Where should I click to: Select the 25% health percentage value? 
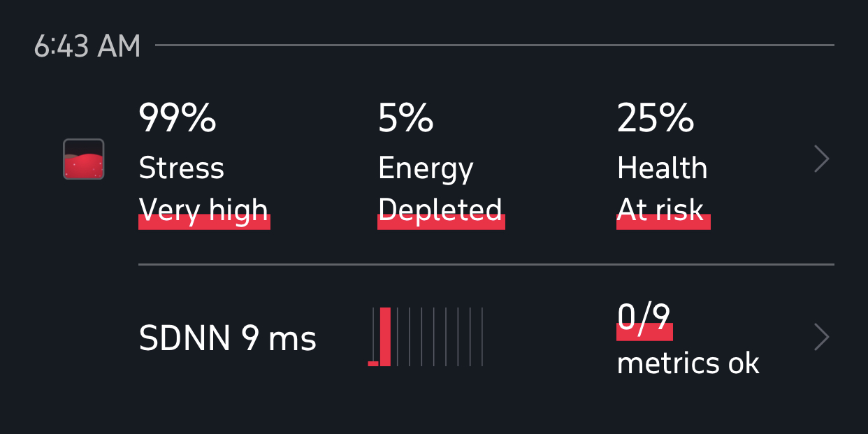(656, 118)
